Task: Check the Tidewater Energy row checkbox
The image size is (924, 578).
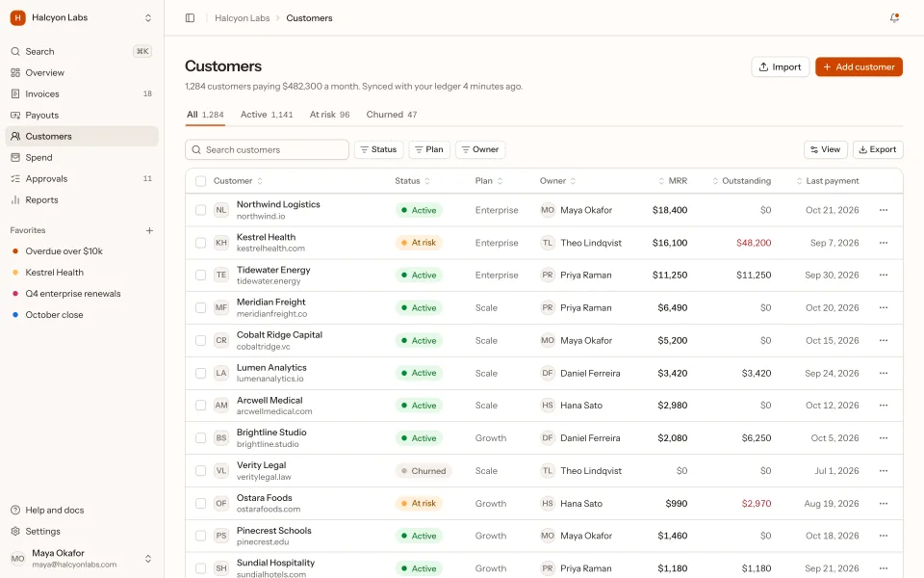Action: (x=201, y=275)
